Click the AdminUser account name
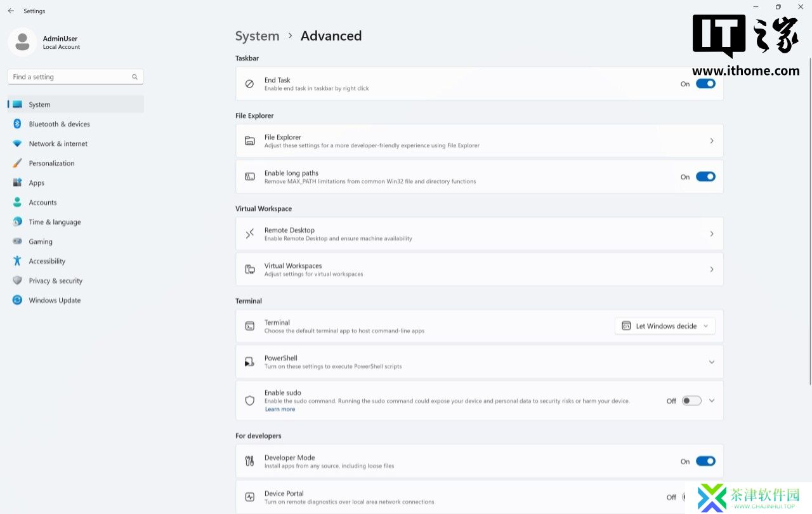 coord(60,39)
